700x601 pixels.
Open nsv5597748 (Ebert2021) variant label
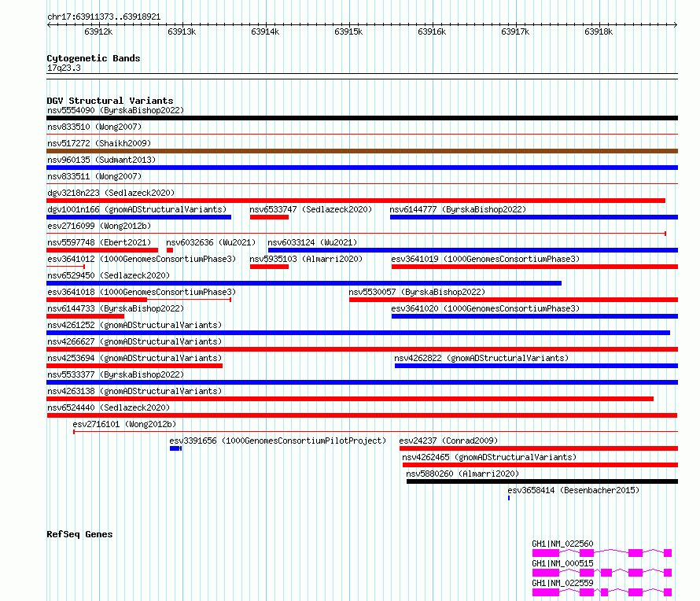99,242
